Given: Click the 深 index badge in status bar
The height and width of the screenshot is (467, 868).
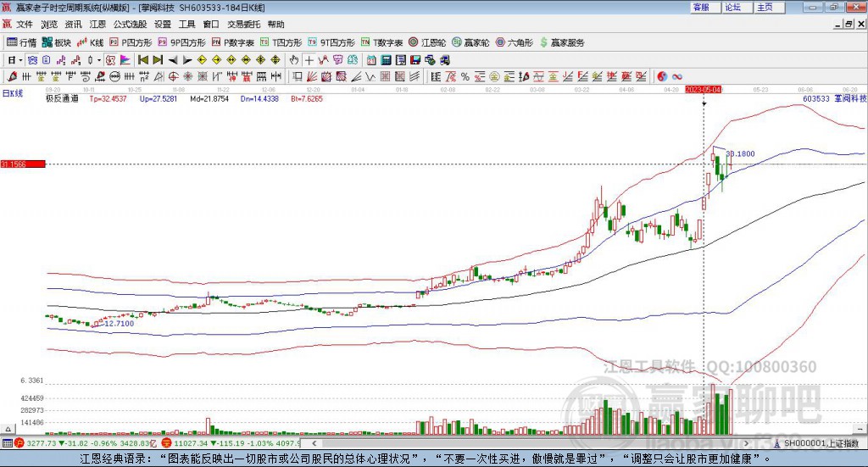Looking at the screenshot, I should [167, 443].
